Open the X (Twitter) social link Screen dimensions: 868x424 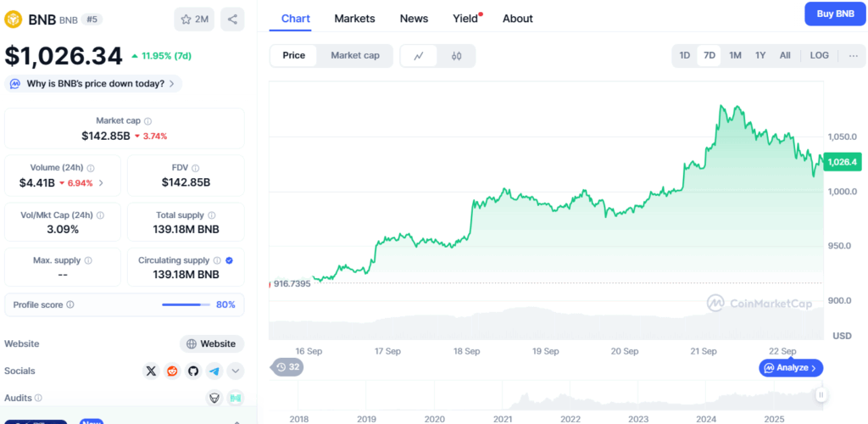click(151, 371)
